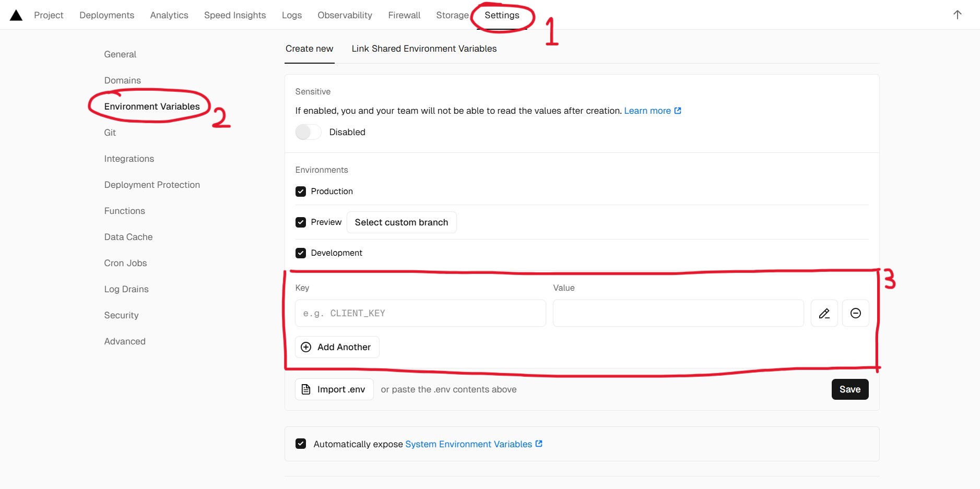Viewport: 980px width, 489px height.
Task: Click Add Another button
Action: (337, 347)
